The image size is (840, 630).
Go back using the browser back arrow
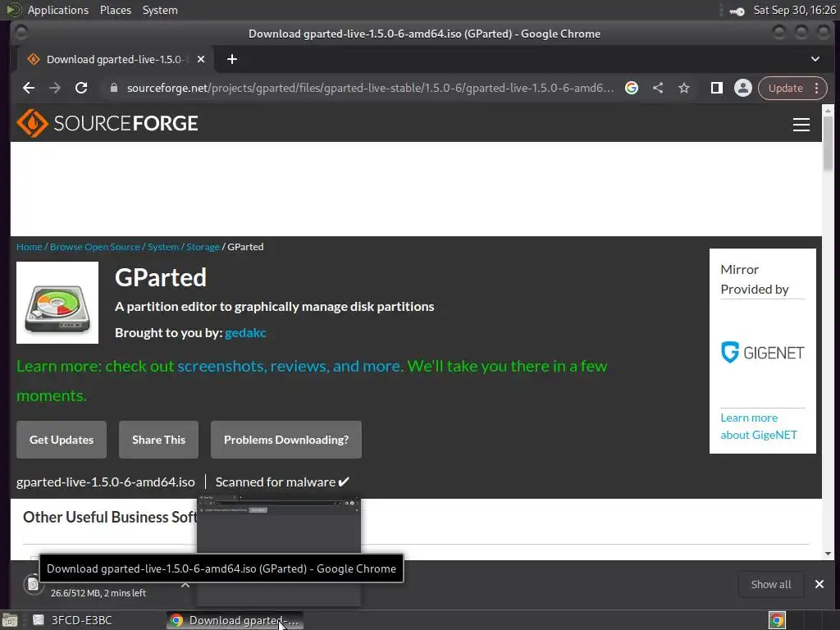point(29,88)
